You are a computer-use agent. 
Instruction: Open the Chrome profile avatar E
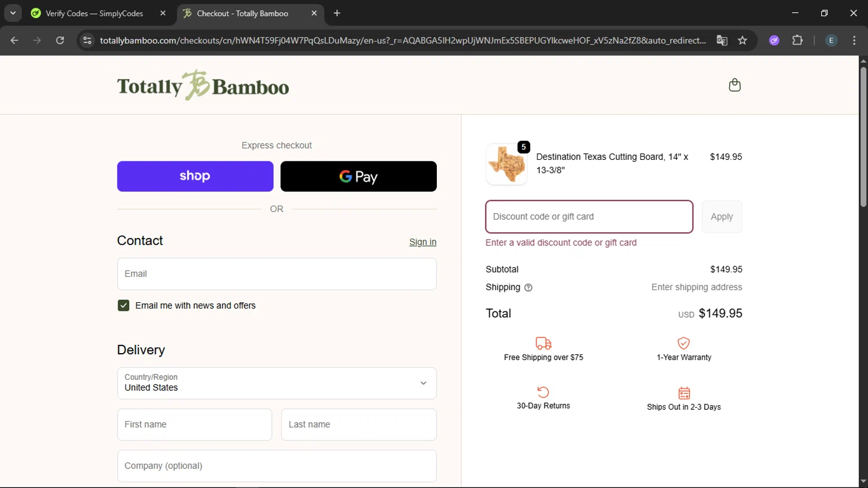831,41
